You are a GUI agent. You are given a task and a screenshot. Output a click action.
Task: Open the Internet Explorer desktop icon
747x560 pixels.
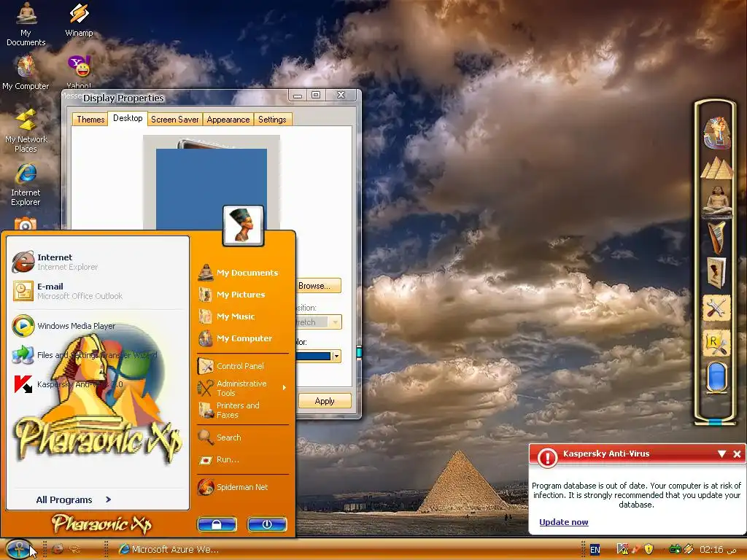click(x=26, y=184)
